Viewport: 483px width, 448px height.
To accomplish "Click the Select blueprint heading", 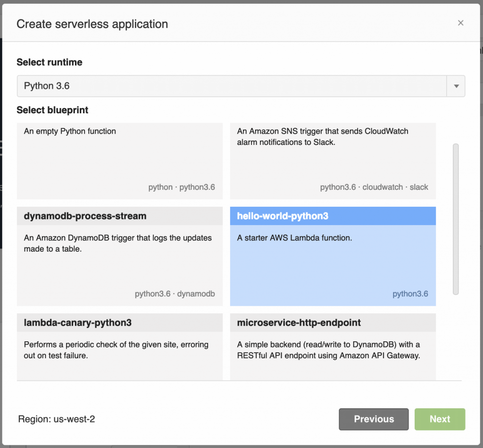I will point(52,110).
